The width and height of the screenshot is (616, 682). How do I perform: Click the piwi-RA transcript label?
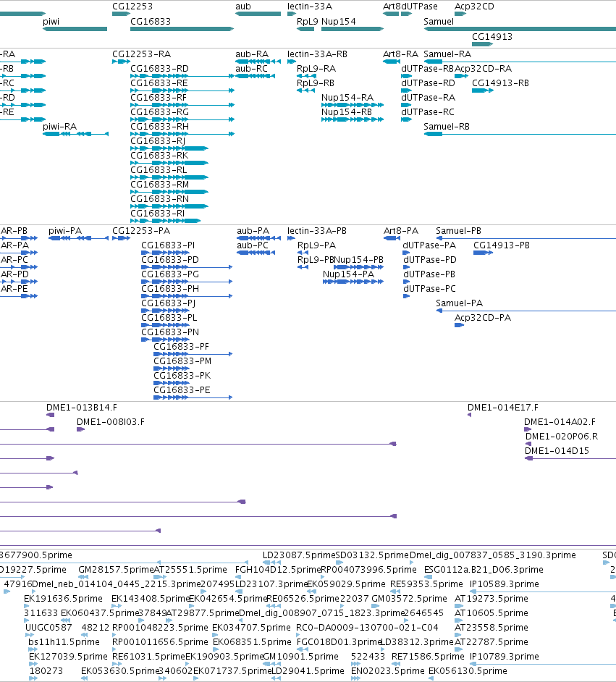pyautogui.click(x=59, y=126)
